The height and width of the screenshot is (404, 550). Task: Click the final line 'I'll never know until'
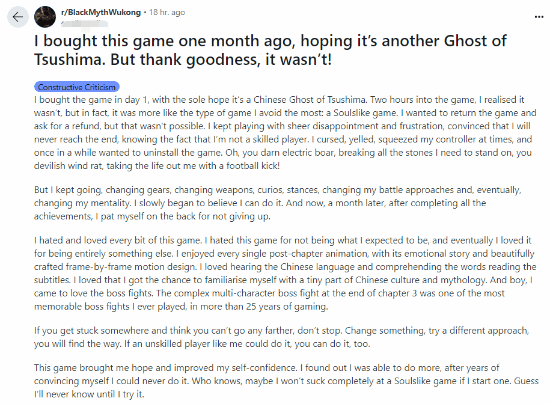pos(89,395)
